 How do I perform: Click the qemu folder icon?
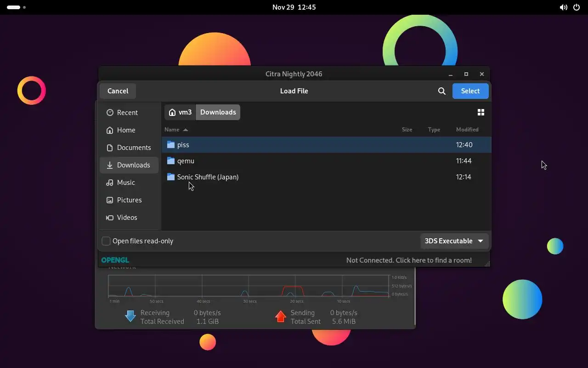click(x=171, y=161)
